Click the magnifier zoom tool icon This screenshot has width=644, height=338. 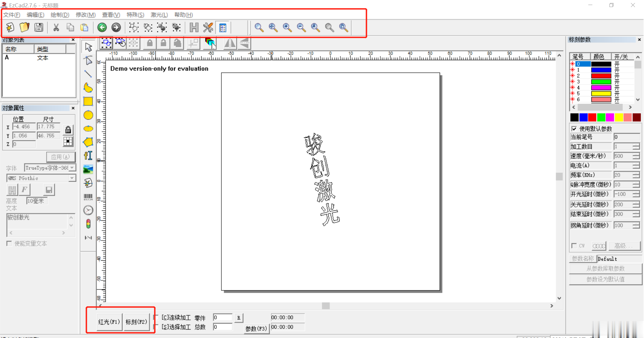point(259,27)
